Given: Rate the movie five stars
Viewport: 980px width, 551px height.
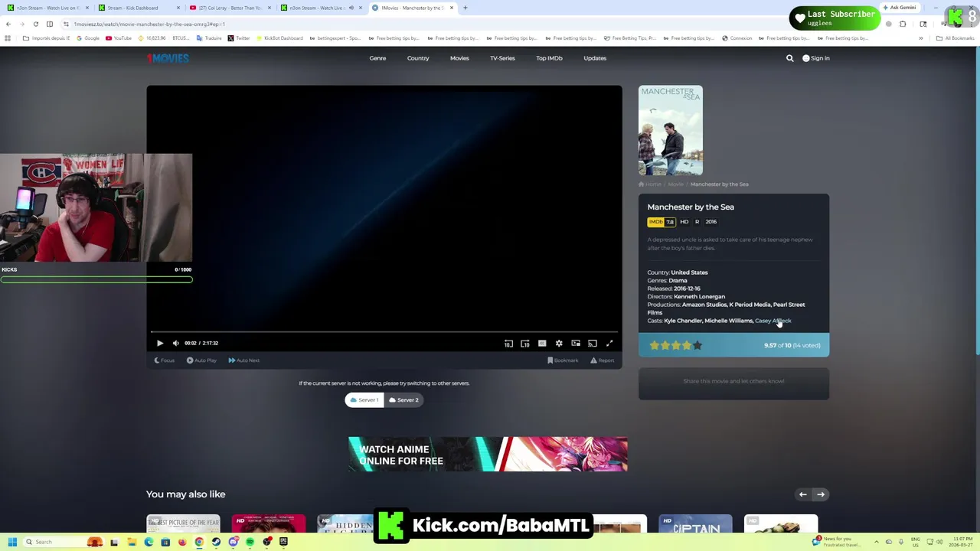Looking at the screenshot, I should [x=697, y=345].
